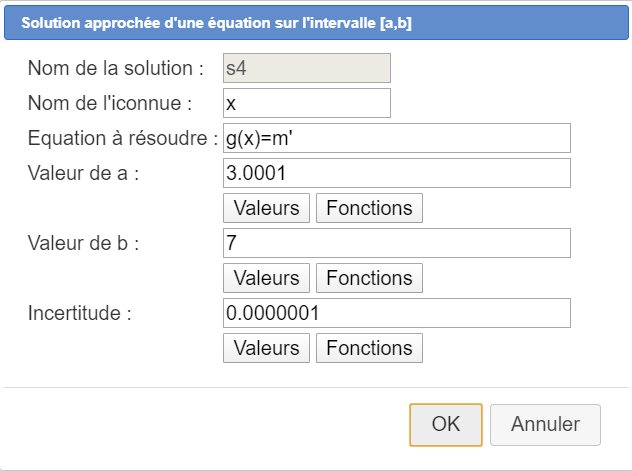Open Valeurs under Valeur de a
The height and width of the screenshot is (471, 632).
tap(266, 208)
